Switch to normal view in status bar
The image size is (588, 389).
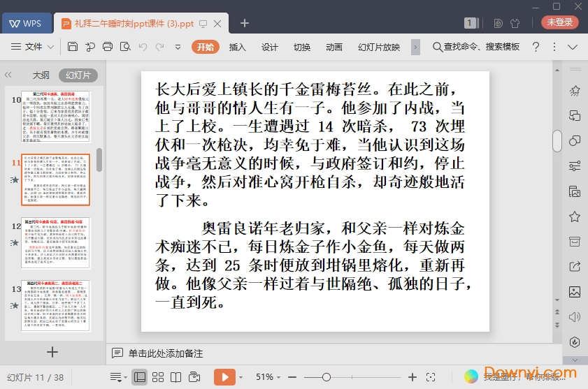pyautogui.click(x=140, y=377)
